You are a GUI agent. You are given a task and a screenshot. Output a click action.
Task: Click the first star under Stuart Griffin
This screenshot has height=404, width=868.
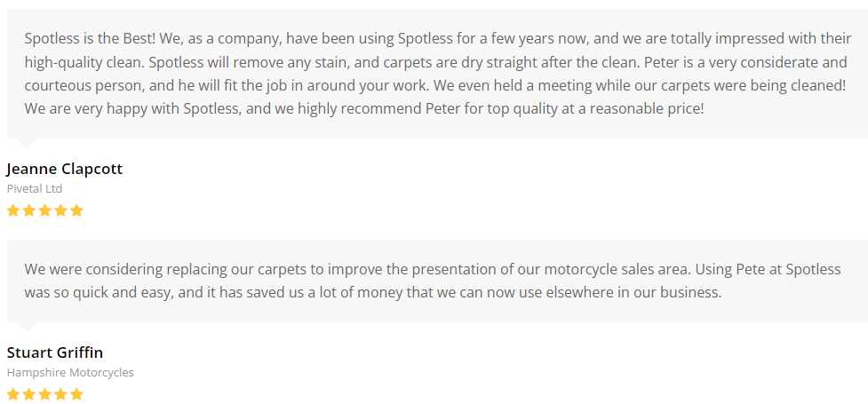13,393
